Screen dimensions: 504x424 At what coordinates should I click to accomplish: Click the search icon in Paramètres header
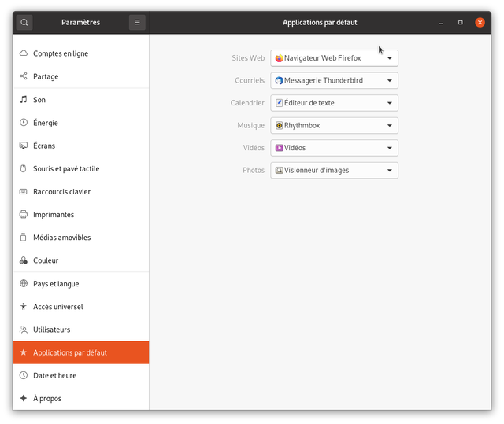click(24, 23)
